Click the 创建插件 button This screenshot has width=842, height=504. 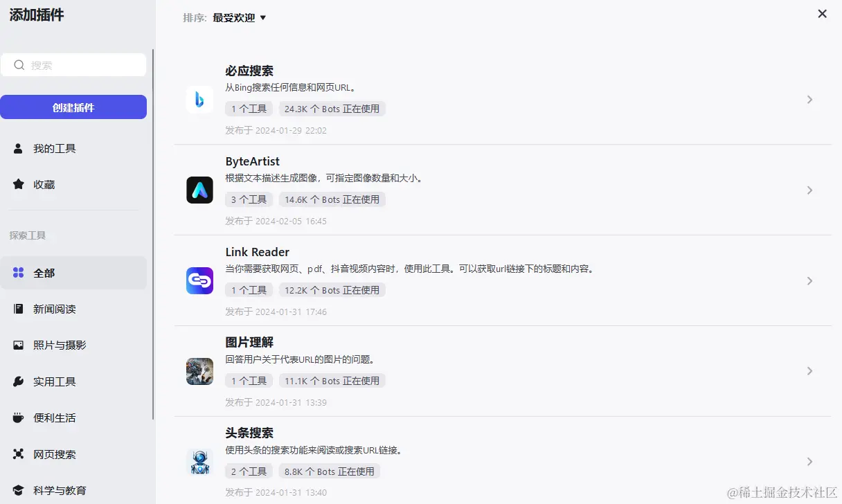click(73, 107)
